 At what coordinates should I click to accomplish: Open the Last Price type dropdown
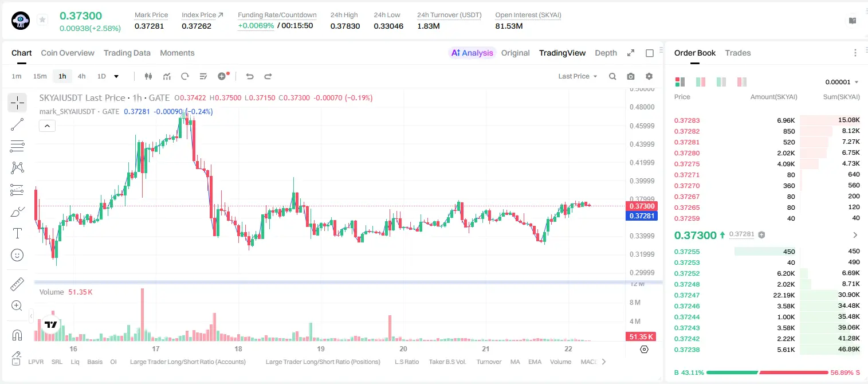tap(578, 76)
